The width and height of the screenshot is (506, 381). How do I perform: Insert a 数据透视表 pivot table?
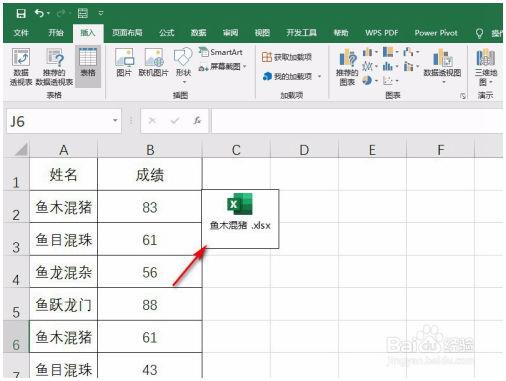click(21, 67)
